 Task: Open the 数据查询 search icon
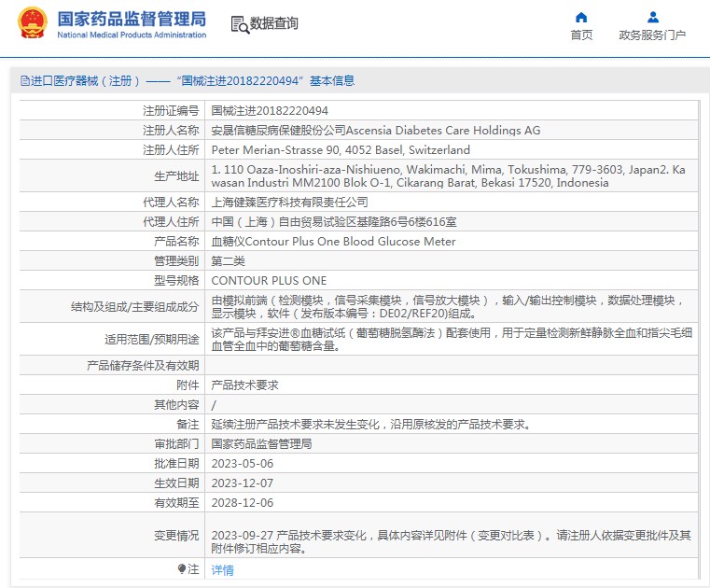click(240, 24)
